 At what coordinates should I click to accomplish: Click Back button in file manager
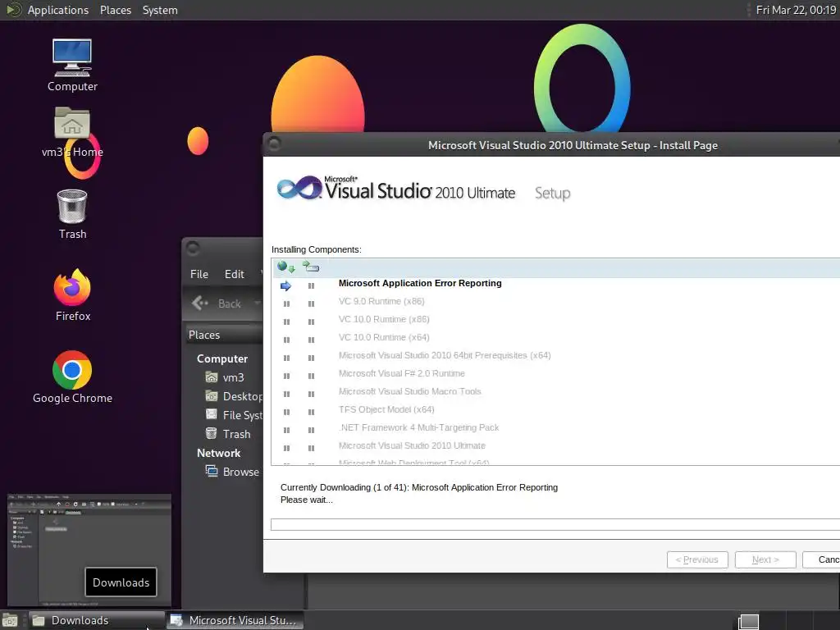[217, 304]
